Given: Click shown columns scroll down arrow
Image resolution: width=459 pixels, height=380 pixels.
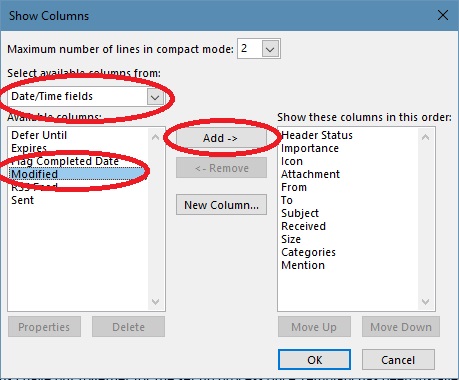Looking at the screenshot, I should point(425,302).
